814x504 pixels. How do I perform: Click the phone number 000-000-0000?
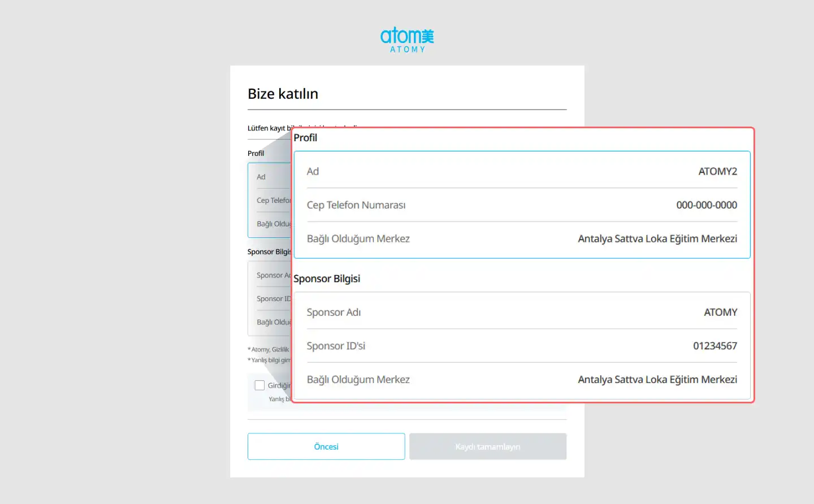[x=706, y=205]
